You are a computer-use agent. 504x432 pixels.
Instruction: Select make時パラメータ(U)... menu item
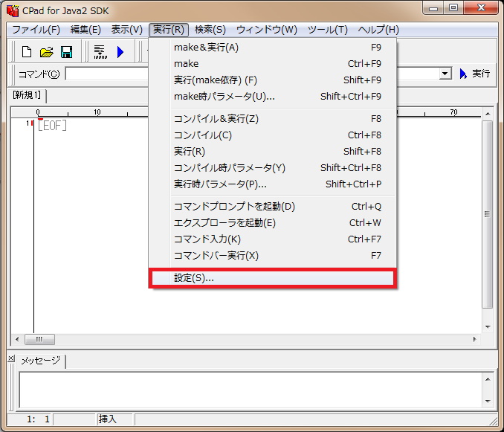point(273,97)
